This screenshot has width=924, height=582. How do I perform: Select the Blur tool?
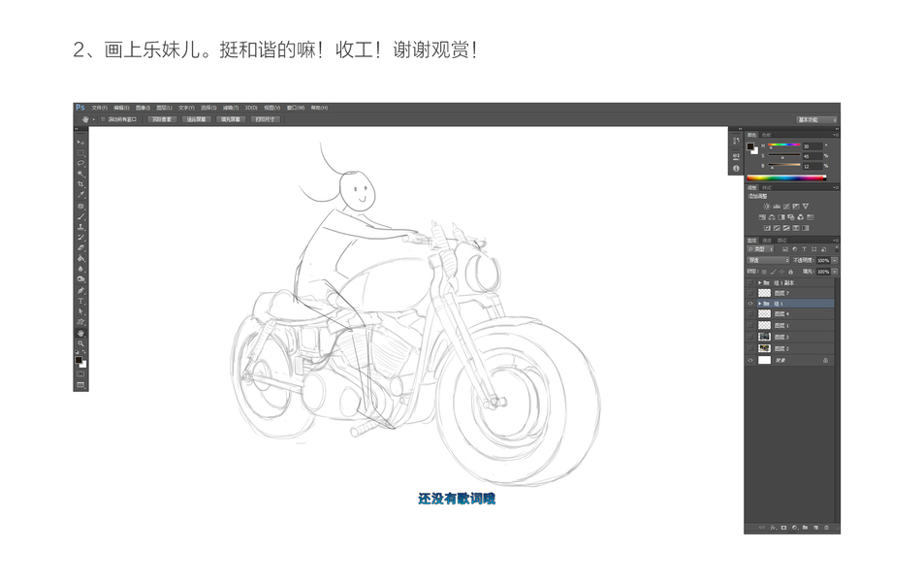click(x=80, y=269)
